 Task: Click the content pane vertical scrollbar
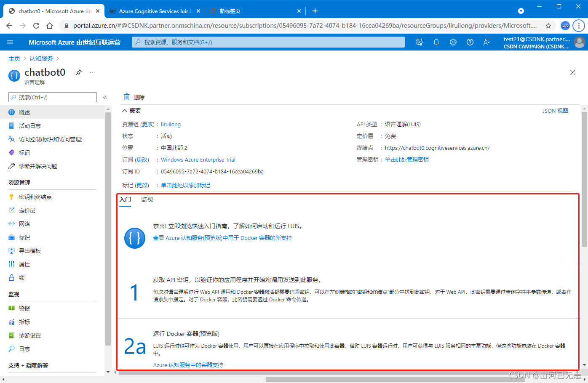pyautogui.click(x=584, y=179)
